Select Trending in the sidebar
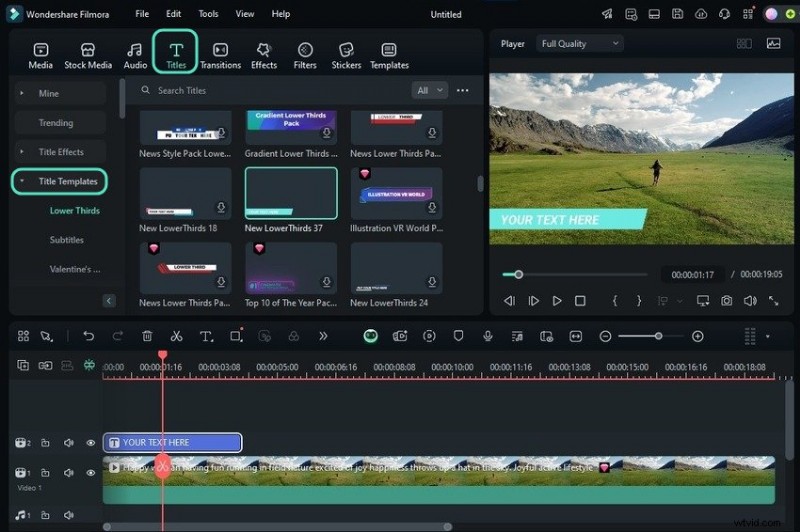The height and width of the screenshot is (532, 800). coord(56,123)
